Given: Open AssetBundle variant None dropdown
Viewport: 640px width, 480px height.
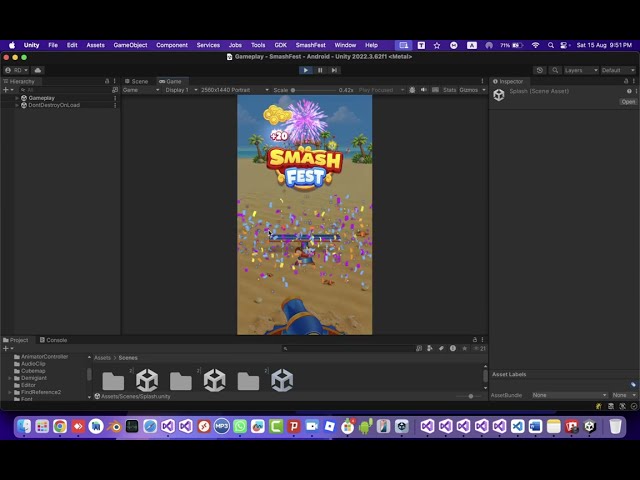Looking at the screenshot, I should coord(624,395).
